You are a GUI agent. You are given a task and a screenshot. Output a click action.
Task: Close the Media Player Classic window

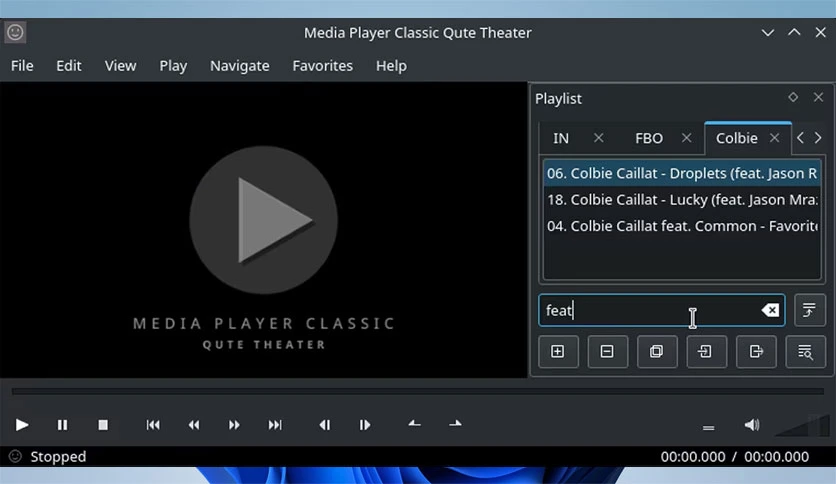coord(821,33)
